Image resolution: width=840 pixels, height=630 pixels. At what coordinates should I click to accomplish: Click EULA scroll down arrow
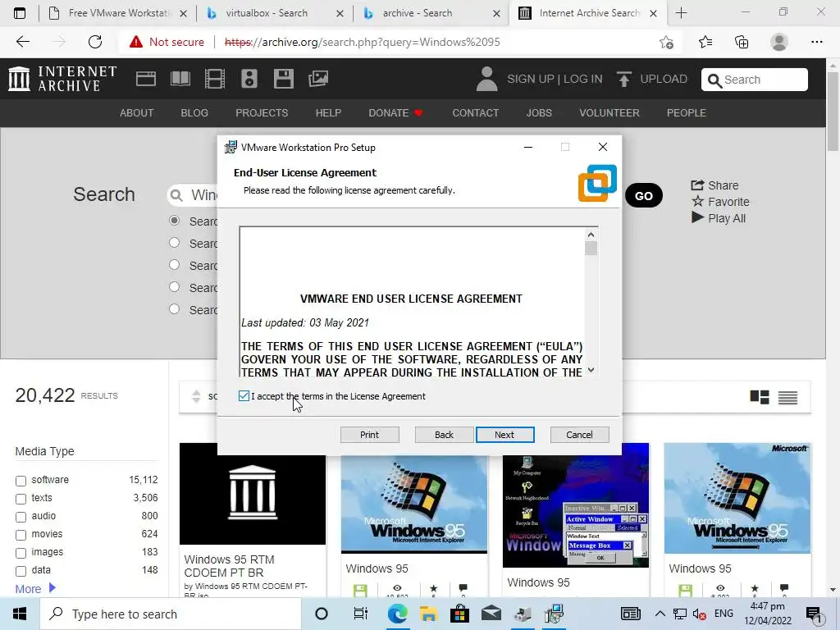[591, 370]
